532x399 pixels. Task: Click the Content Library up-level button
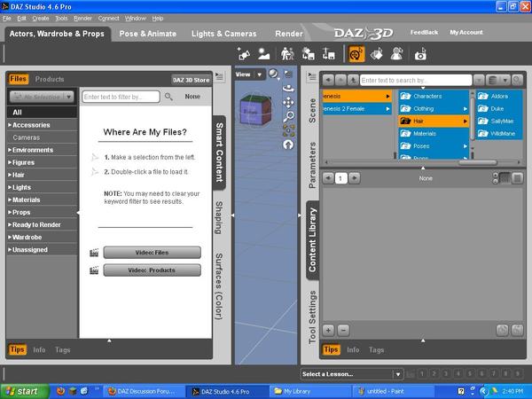coord(353,80)
